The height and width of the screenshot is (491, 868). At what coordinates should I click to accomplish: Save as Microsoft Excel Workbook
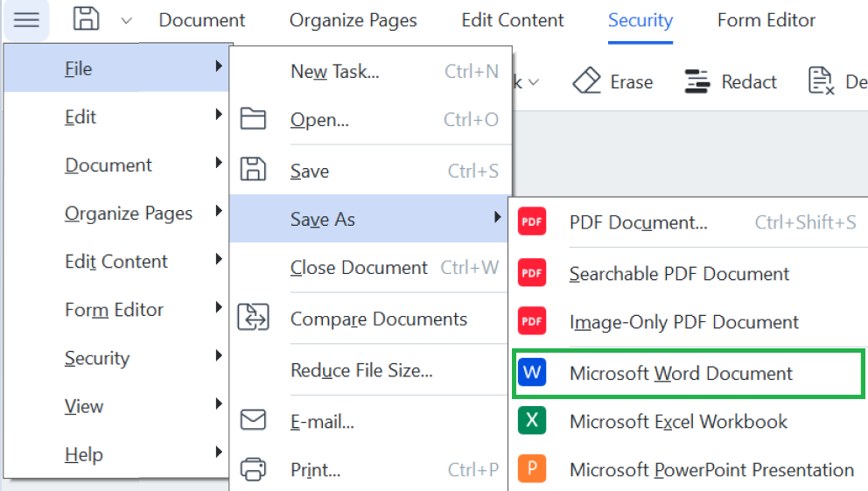[688, 421]
